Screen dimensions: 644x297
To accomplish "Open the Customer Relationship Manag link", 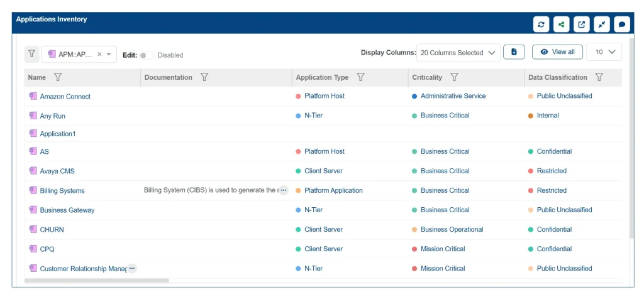I will [x=84, y=269].
